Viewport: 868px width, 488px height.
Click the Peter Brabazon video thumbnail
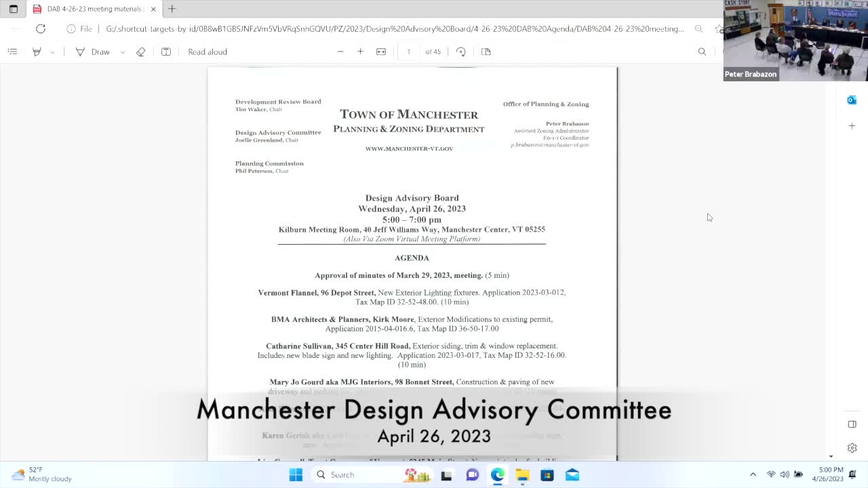[x=795, y=40]
